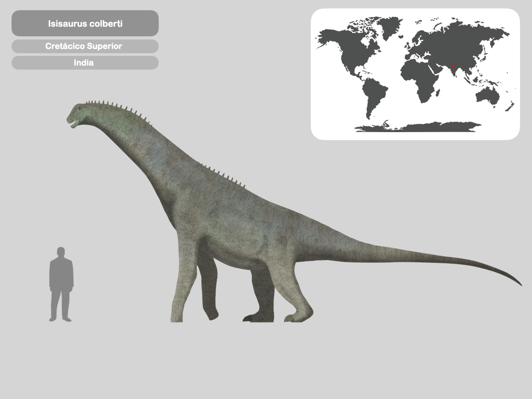
Task: Open the world map panel
Action: (x=415, y=74)
